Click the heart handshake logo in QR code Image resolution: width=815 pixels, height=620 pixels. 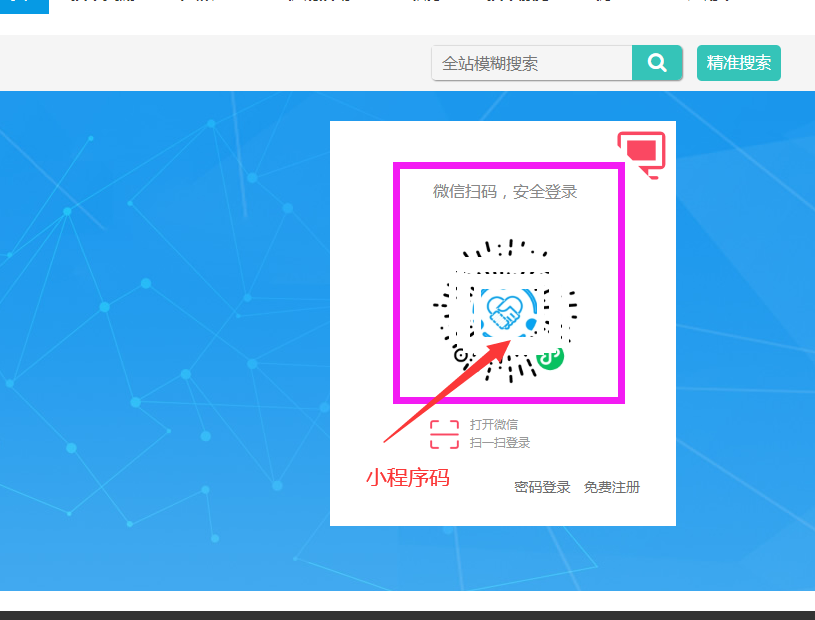pos(504,312)
